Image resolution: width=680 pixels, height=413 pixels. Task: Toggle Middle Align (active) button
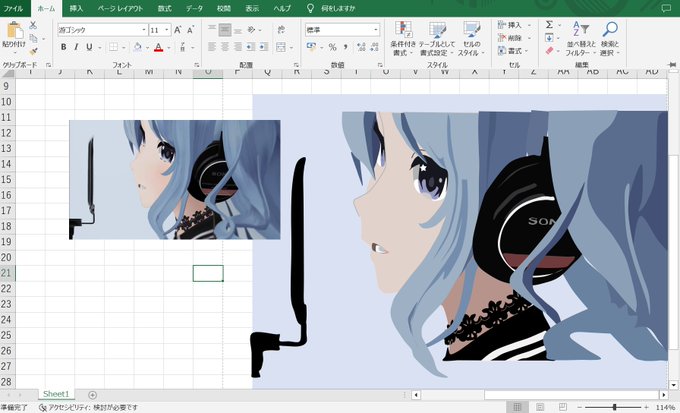pyautogui.click(x=225, y=30)
